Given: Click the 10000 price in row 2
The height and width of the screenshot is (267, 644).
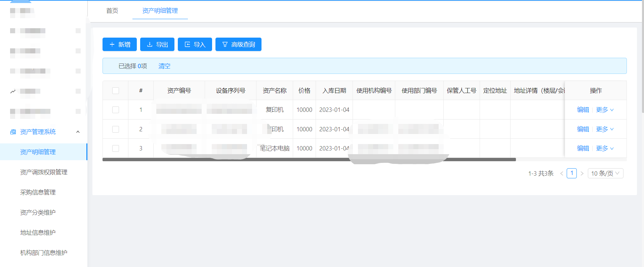Looking at the screenshot, I should pyautogui.click(x=305, y=129).
